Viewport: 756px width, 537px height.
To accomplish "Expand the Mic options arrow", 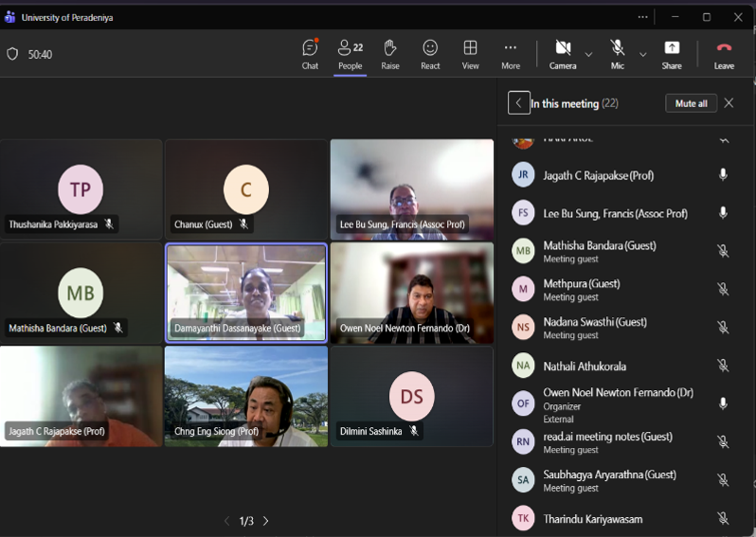I will click(x=642, y=55).
